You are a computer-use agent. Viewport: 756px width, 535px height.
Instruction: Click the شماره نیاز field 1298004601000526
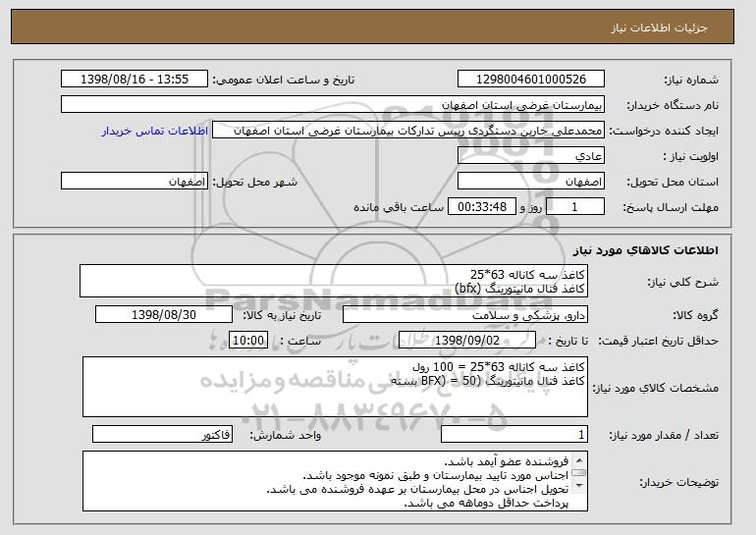click(x=531, y=80)
